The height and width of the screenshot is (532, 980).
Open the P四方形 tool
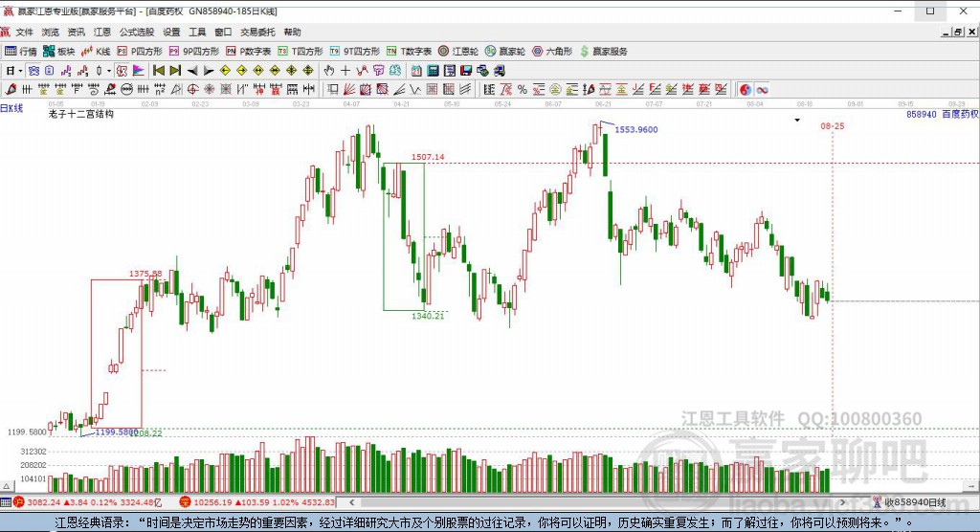140,52
